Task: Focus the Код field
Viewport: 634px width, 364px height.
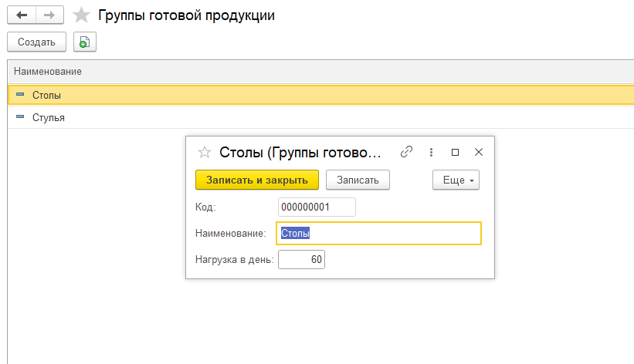Action: [317, 207]
